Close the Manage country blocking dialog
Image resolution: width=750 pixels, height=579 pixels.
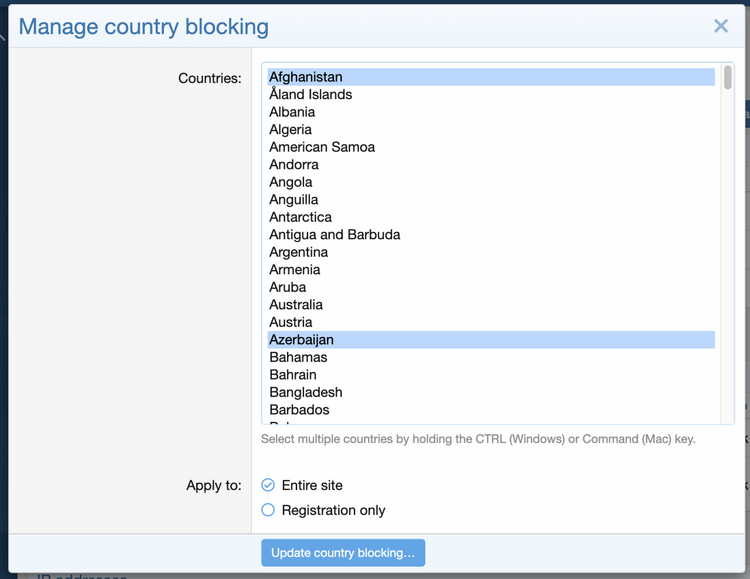pos(720,26)
